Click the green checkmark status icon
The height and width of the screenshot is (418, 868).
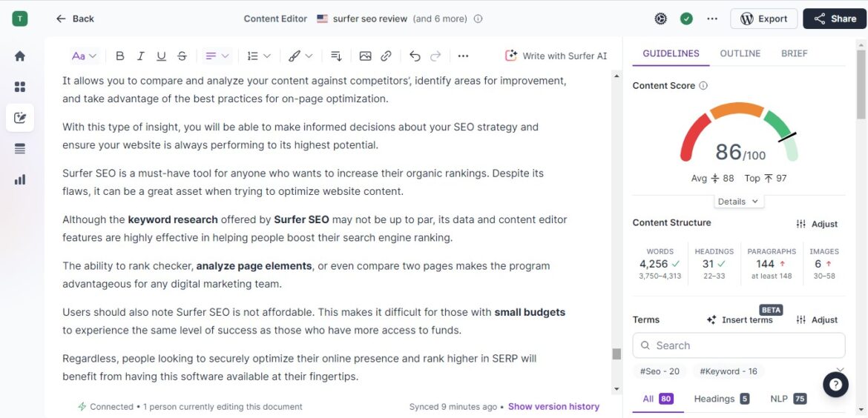[686, 19]
